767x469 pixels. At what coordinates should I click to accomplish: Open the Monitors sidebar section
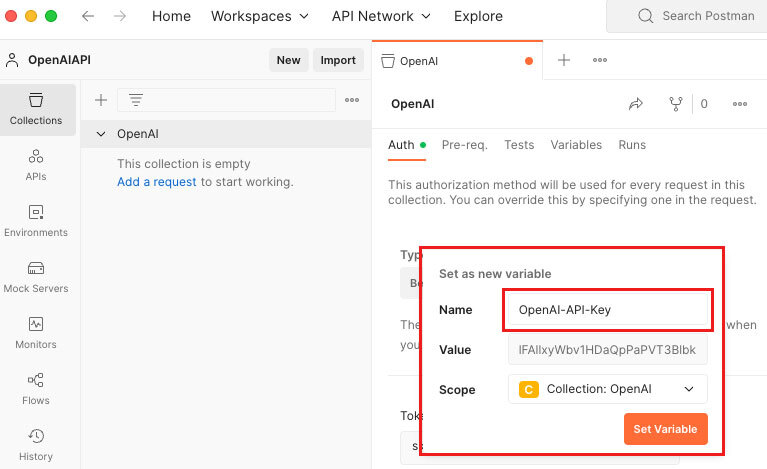click(36, 334)
